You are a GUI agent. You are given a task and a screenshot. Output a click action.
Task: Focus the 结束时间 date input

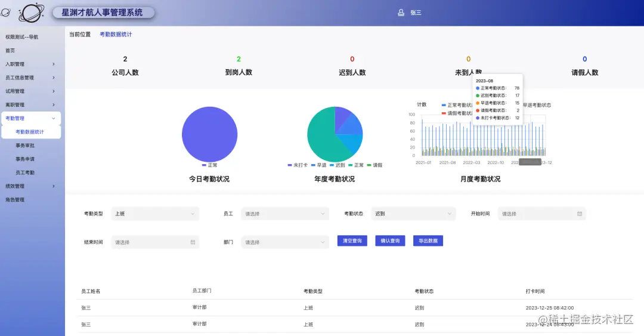pos(155,242)
